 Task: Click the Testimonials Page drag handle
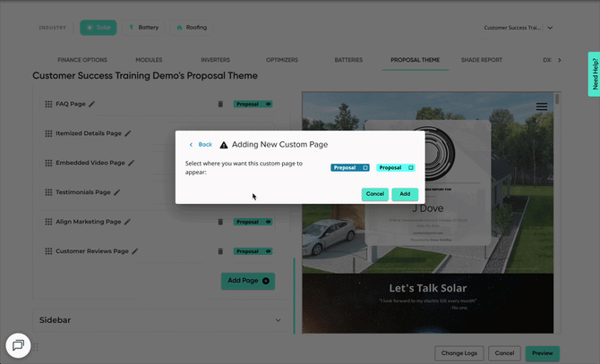coord(48,192)
